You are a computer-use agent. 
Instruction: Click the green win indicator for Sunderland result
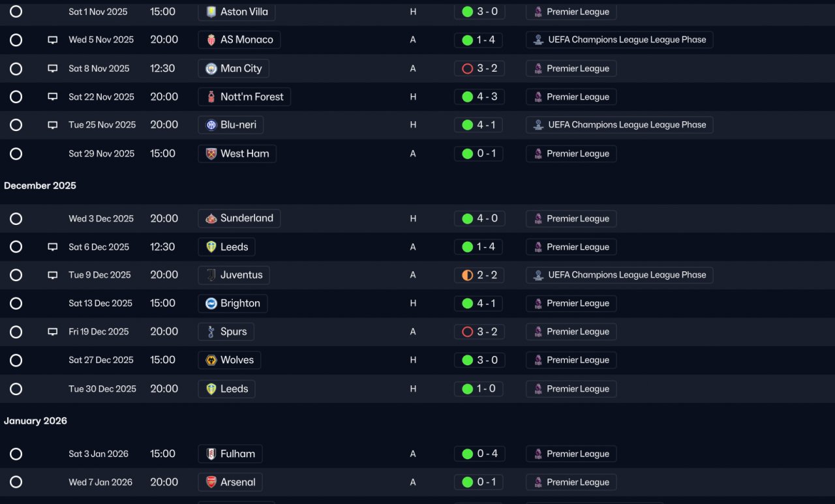(x=467, y=219)
